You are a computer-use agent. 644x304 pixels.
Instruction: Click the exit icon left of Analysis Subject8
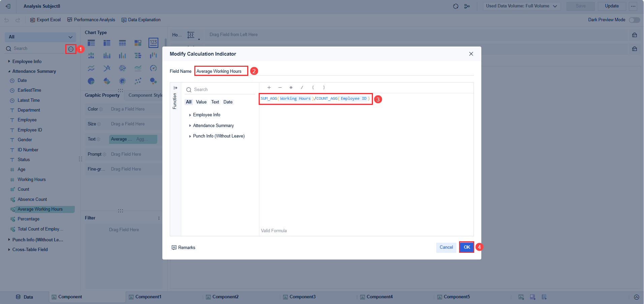click(8, 6)
